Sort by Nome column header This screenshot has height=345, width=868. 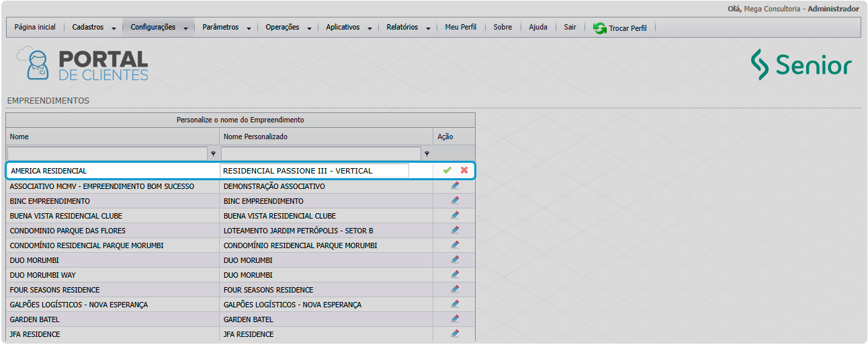coord(112,137)
